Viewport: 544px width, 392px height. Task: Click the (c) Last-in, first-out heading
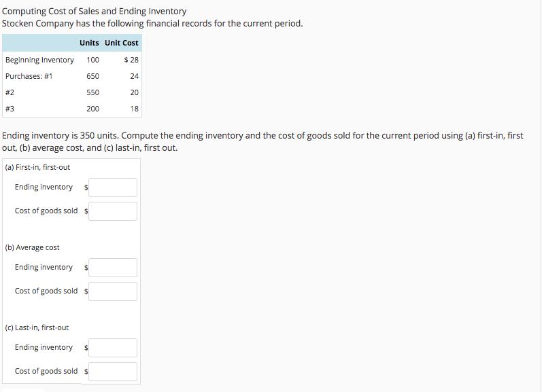[38, 327]
